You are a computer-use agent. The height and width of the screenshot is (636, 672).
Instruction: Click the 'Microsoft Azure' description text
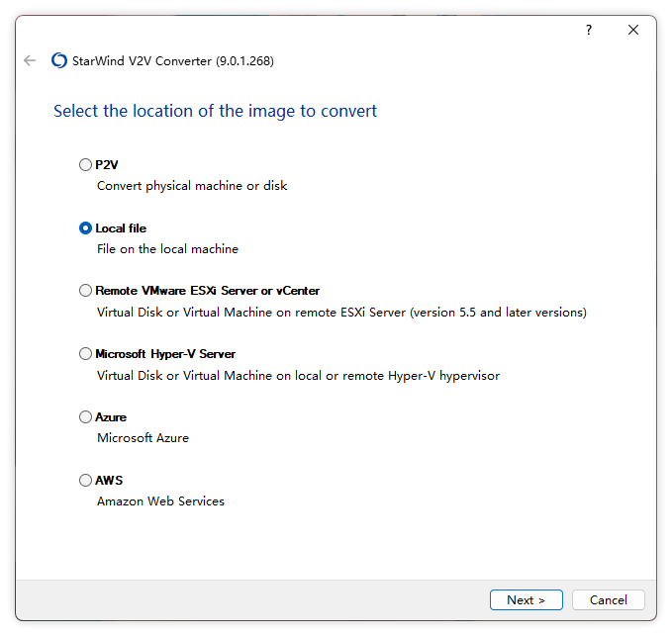click(x=143, y=438)
